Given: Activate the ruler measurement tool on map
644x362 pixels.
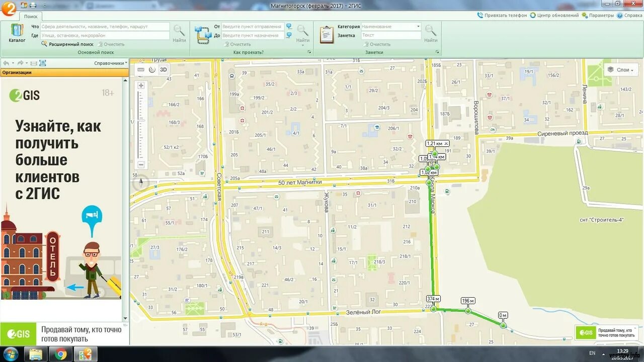Looking at the screenshot, I should coord(141,70).
